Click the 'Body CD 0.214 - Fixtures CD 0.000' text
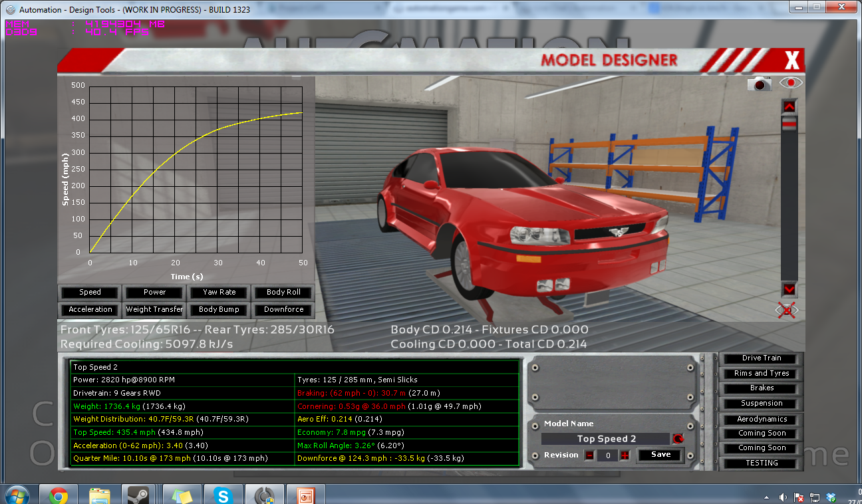 (x=490, y=330)
